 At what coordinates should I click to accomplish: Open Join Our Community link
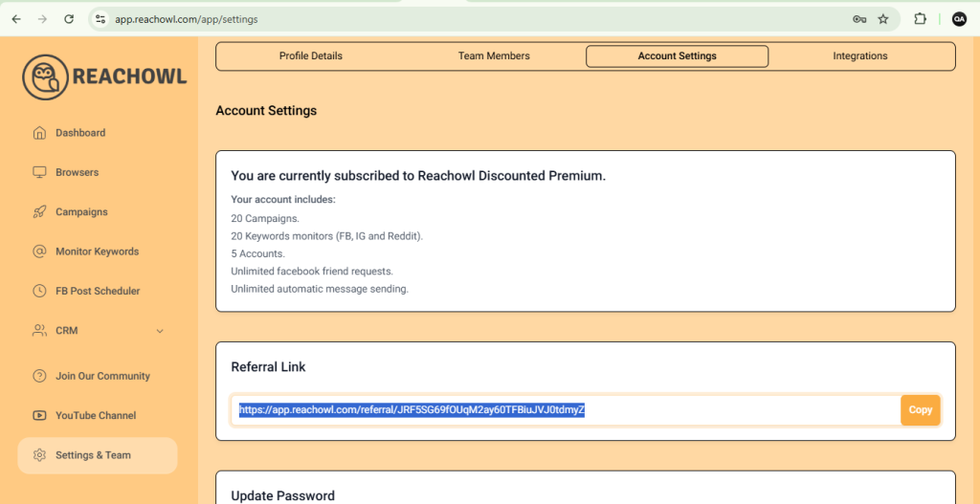tap(98, 376)
